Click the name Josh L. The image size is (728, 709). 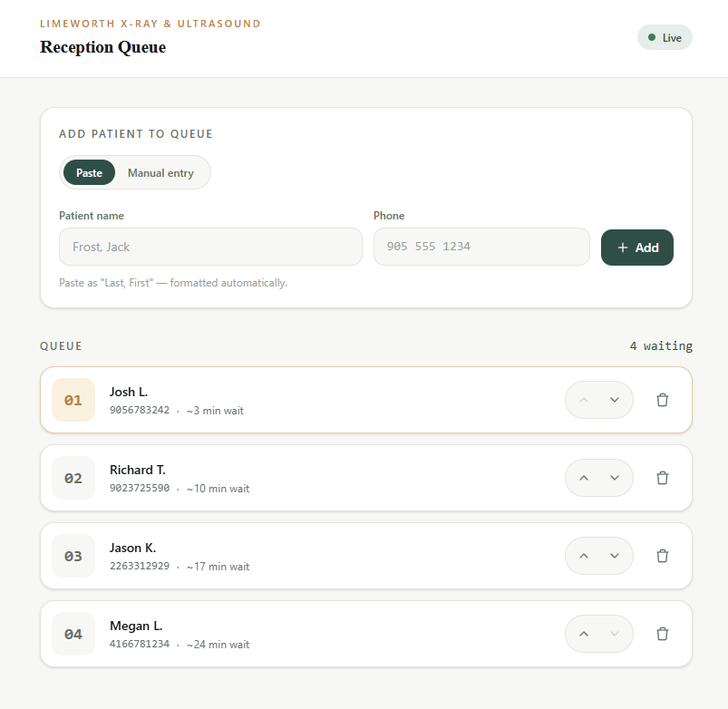(x=129, y=392)
